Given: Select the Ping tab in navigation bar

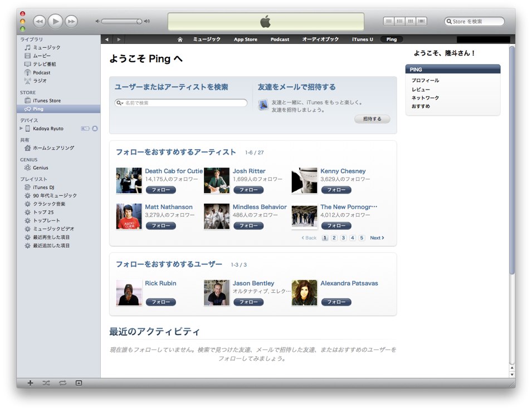Looking at the screenshot, I should [x=392, y=40].
